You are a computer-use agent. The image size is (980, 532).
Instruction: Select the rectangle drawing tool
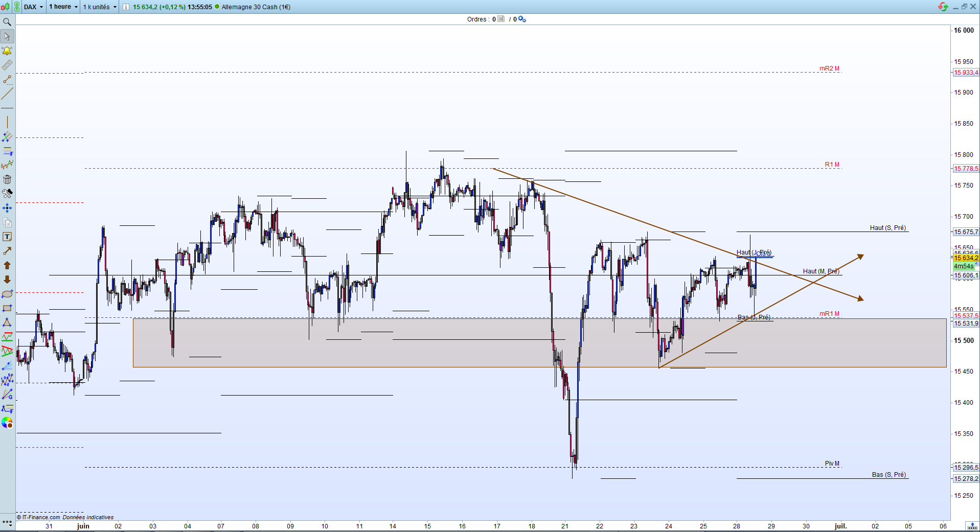point(7,308)
